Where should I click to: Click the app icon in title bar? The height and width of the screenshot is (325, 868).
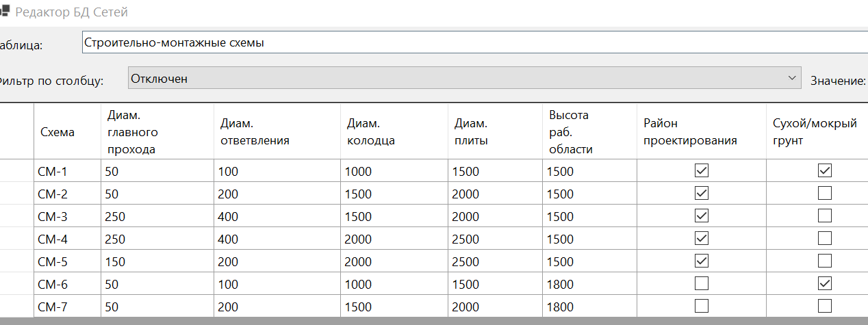[x=5, y=12]
